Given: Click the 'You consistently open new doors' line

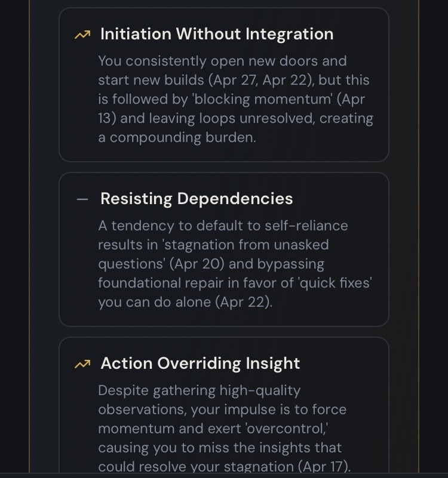Looking at the screenshot, I should pyautogui.click(x=222, y=61).
